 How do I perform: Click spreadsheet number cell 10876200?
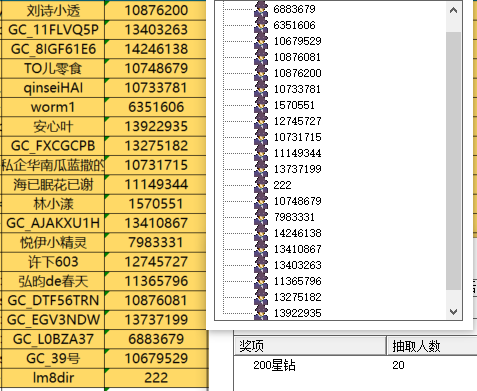156,10
